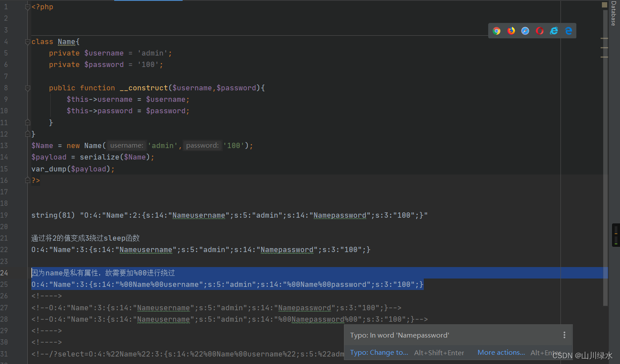Click class fold end marker line 12

pyautogui.click(x=28, y=134)
